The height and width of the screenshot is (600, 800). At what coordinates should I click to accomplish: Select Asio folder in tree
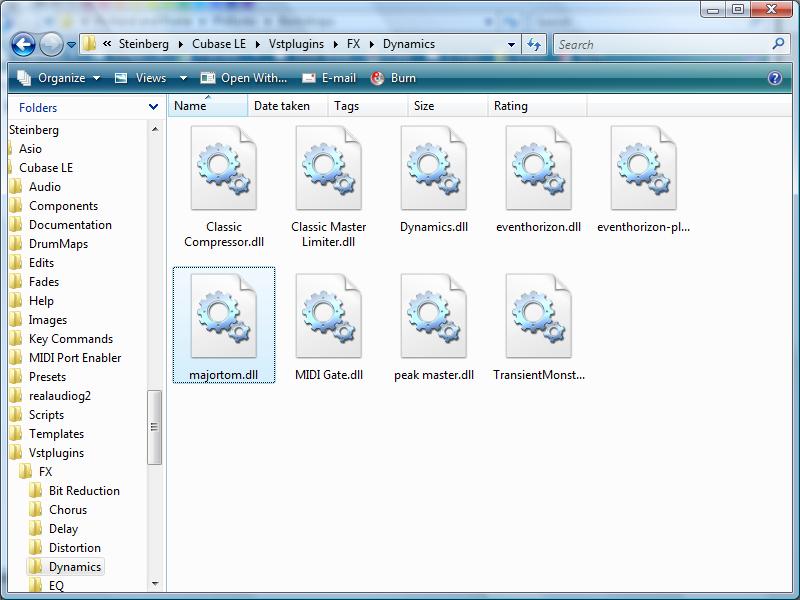coord(30,148)
